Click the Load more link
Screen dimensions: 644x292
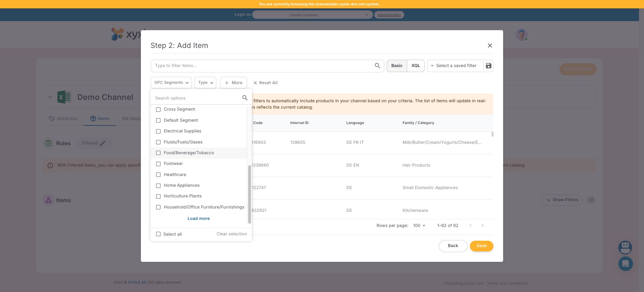[x=199, y=219]
